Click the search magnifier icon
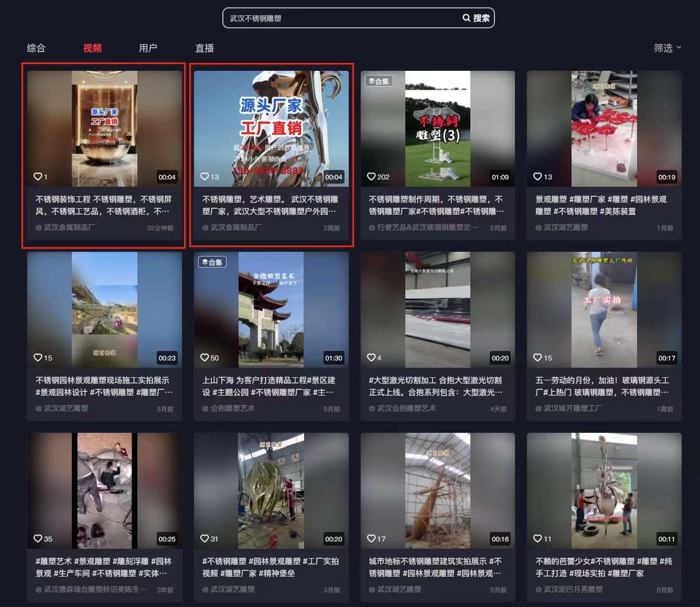 point(466,18)
